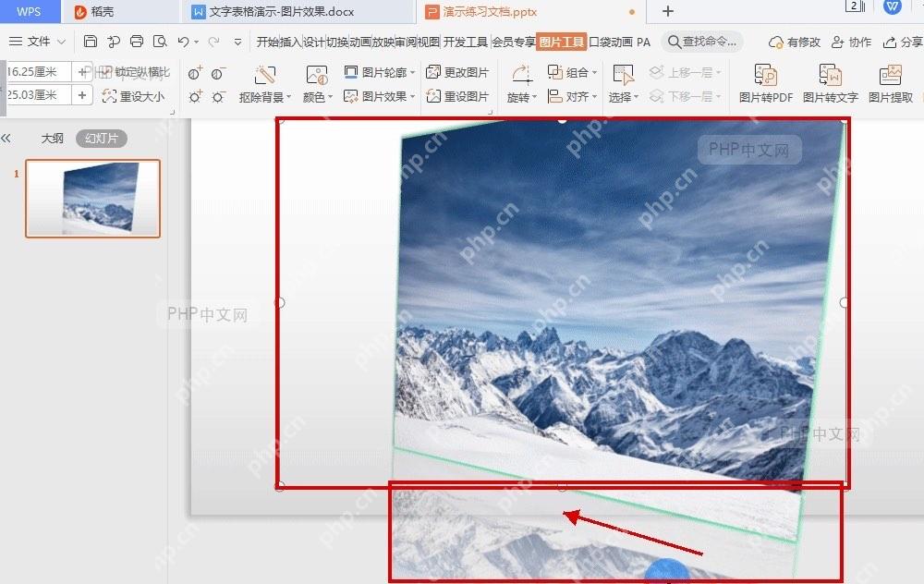Select the 幻灯片 slides view pill
The image size is (924, 584).
coord(102,139)
